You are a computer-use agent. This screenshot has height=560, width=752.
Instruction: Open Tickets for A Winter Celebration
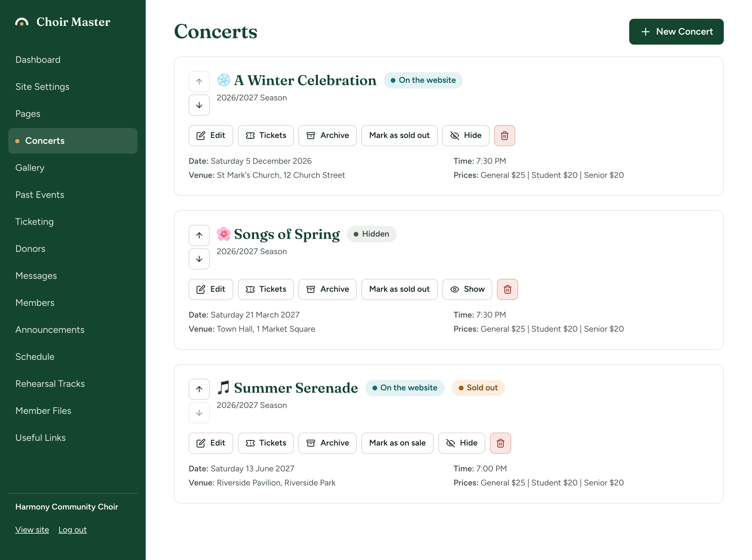click(266, 136)
